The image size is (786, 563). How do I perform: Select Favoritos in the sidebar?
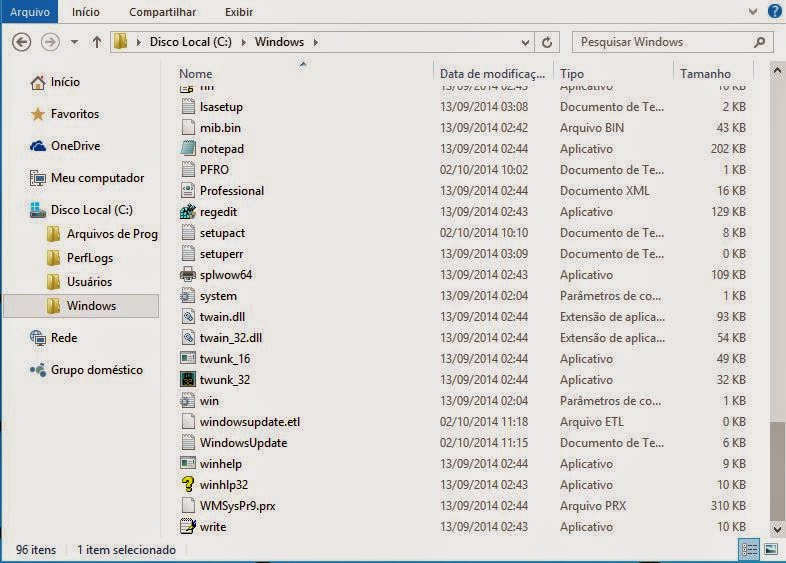tap(65, 114)
